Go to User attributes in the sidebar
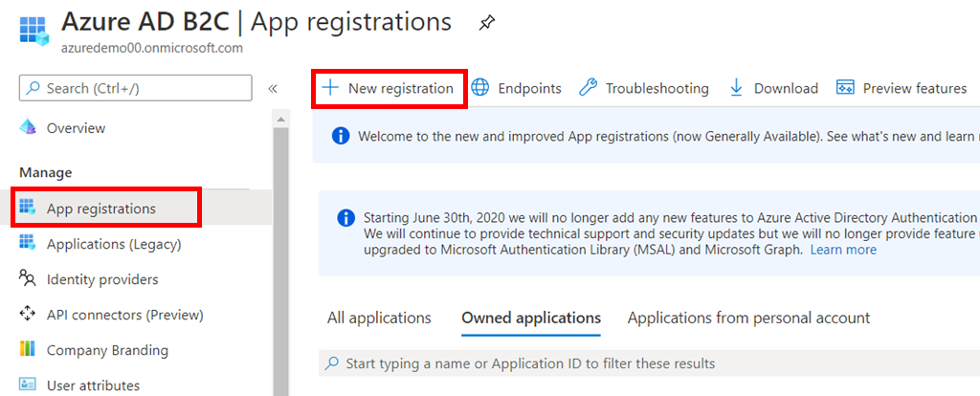This screenshot has height=396, width=980. pos(93,385)
